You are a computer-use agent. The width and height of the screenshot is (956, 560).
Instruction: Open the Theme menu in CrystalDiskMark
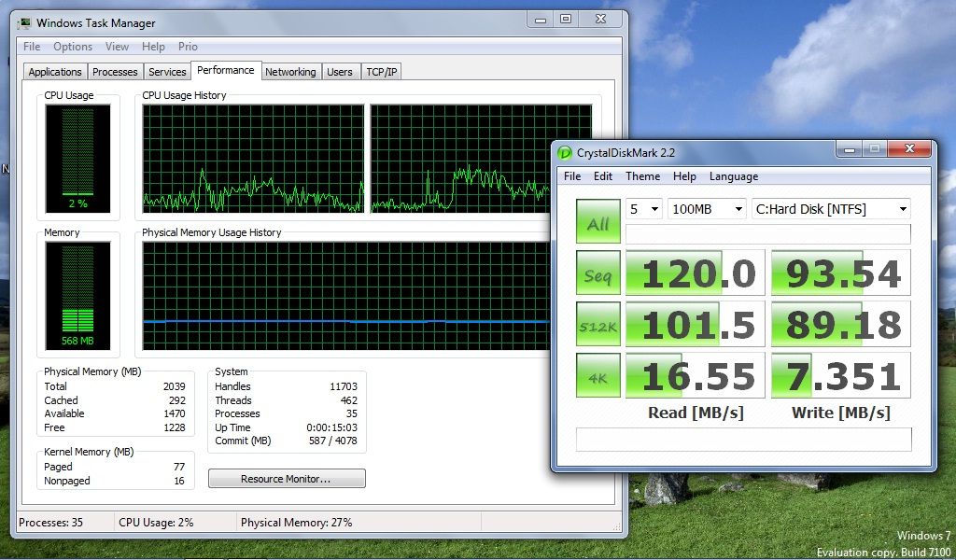point(642,176)
